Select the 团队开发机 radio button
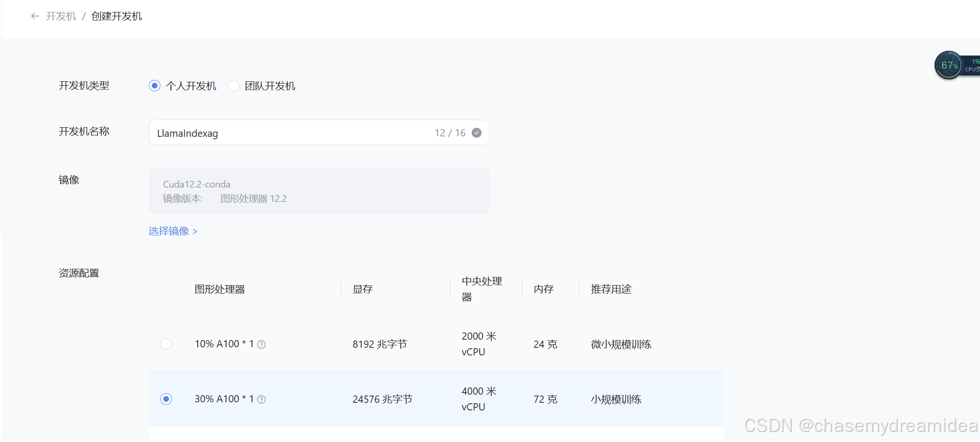 tap(233, 86)
